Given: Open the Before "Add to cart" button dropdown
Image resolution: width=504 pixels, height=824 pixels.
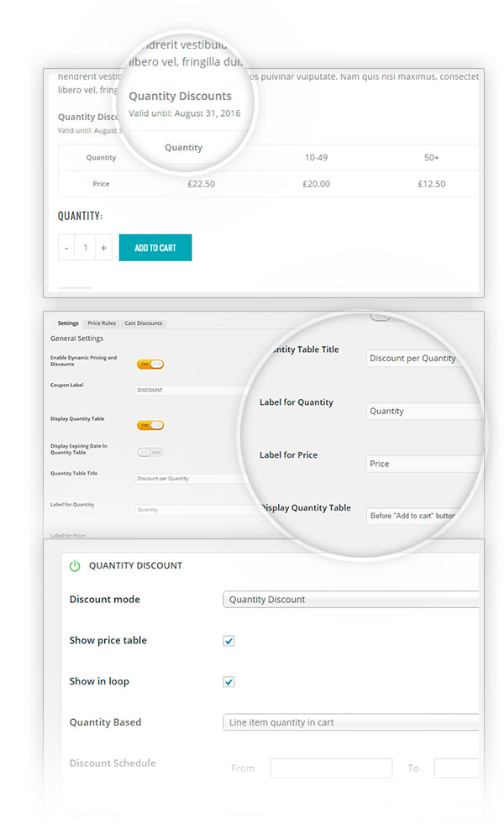Looking at the screenshot, I should pyautogui.click(x=415, y=516).
